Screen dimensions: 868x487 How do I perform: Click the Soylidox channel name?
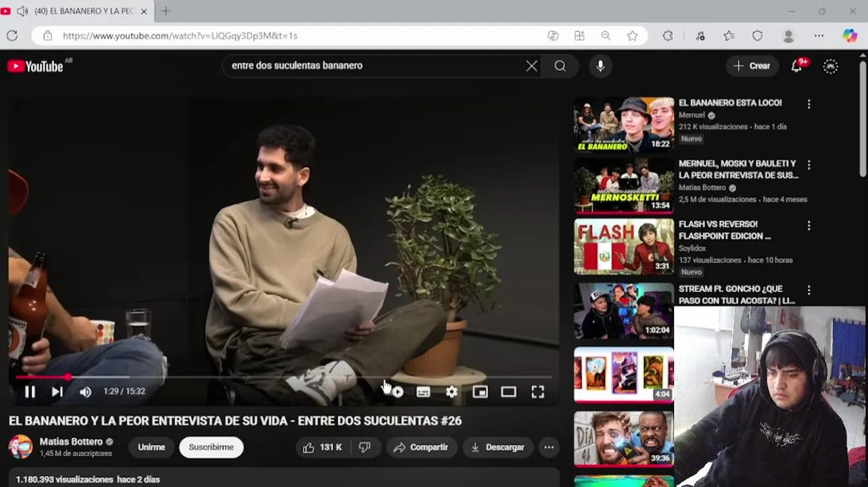[692, 249]
